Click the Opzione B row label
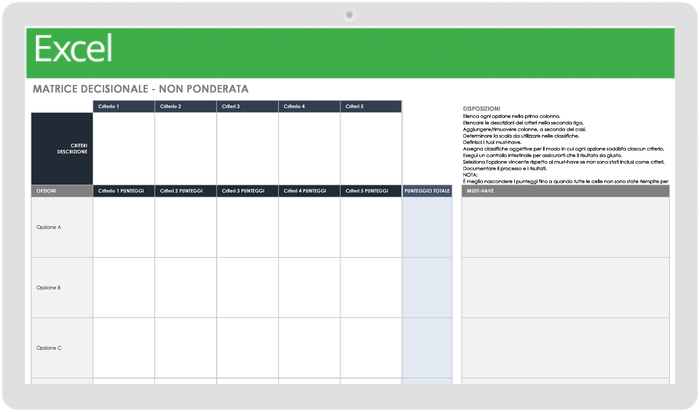700x412 pixels. click(61, 287)
